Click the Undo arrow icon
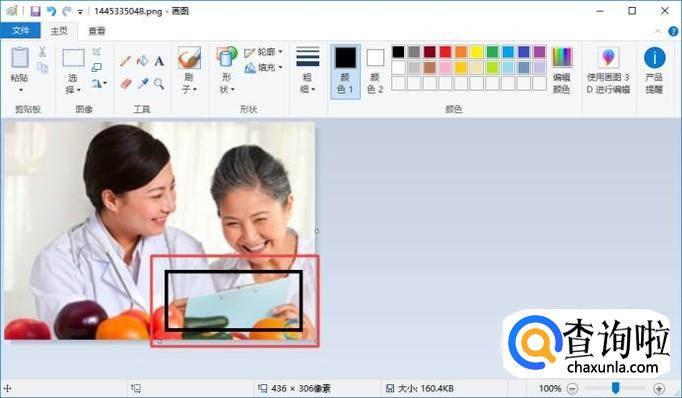 point(51,11)
